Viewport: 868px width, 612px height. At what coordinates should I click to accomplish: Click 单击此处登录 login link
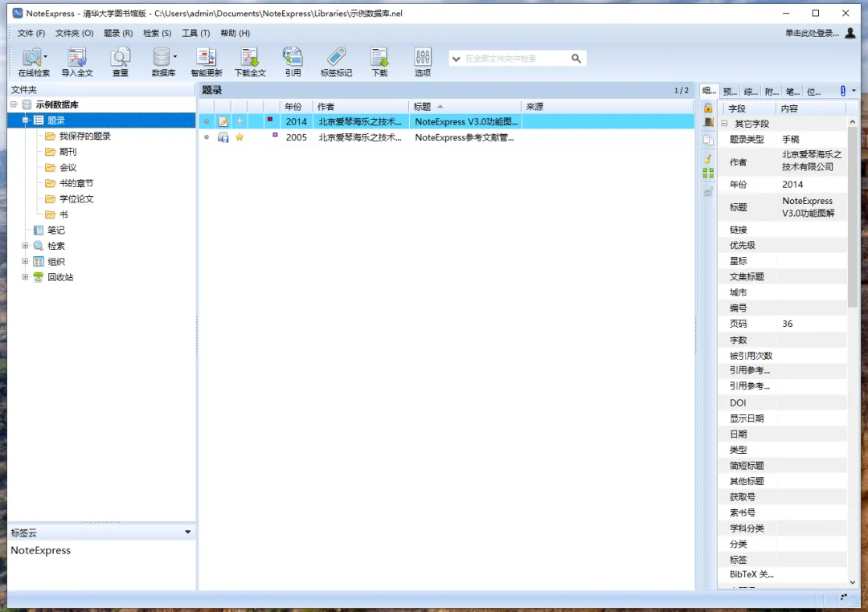(812, 33)
